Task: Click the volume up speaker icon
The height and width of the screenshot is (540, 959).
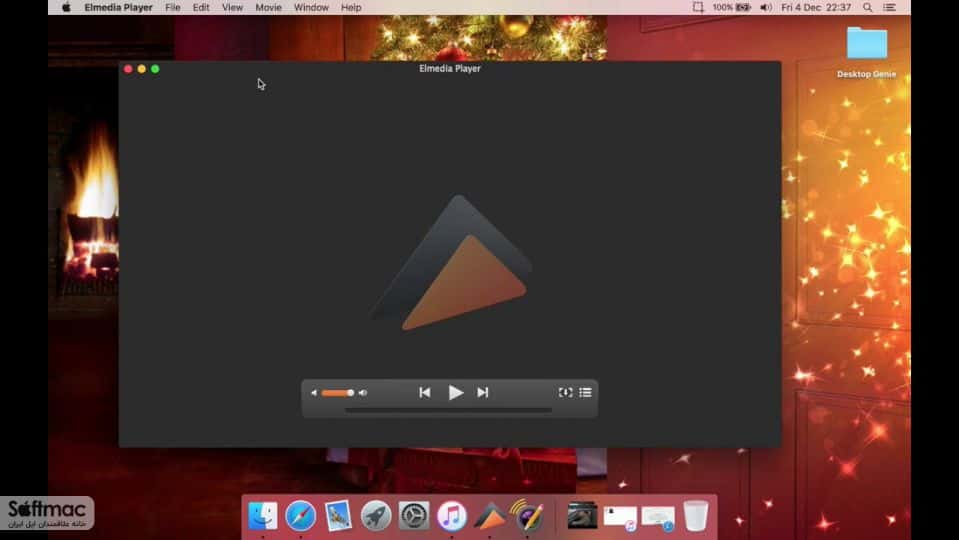Action: click(x=363, y=393)
